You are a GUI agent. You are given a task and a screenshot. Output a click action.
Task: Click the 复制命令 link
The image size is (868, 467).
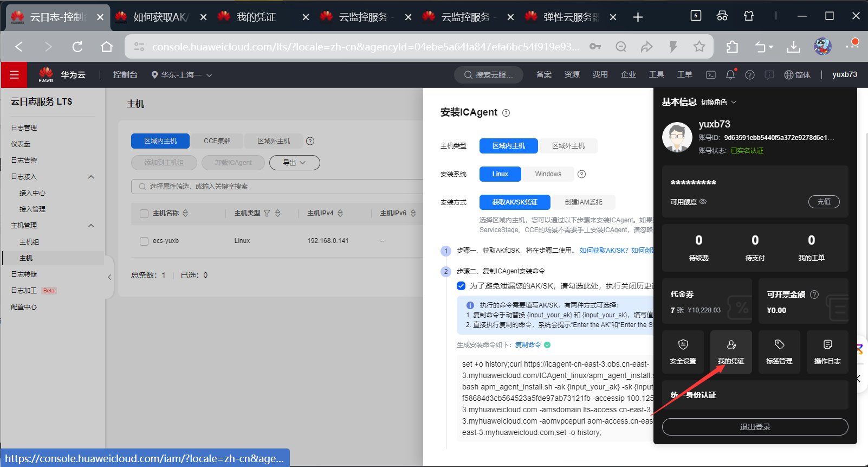528,345
